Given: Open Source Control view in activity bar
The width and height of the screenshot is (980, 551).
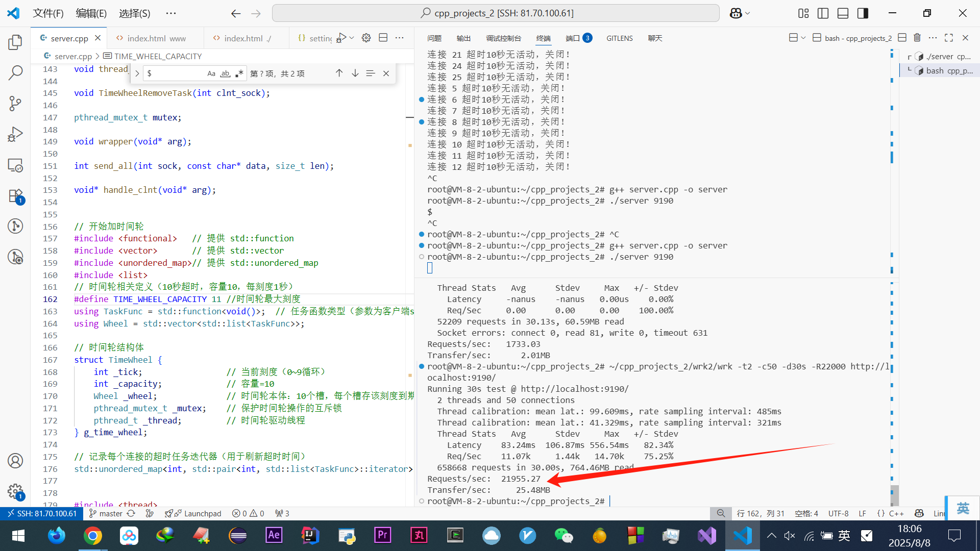Looking at the screenshot, I should coord(15,104).
